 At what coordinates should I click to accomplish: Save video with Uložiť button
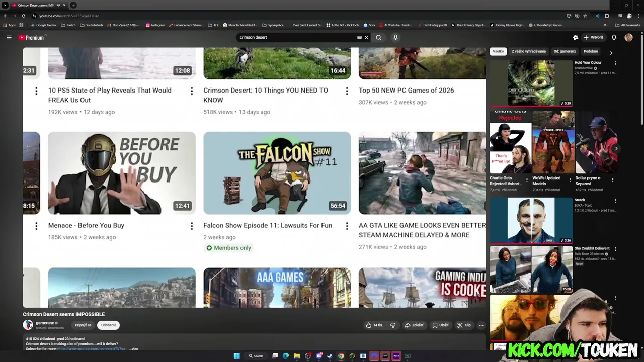440,325
